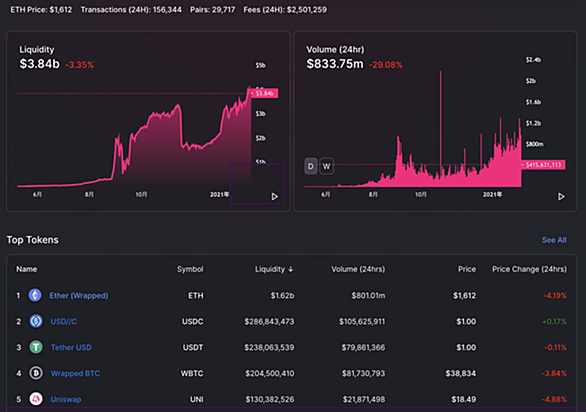Click the $18.49 price of Uniswap

(463, 399)
